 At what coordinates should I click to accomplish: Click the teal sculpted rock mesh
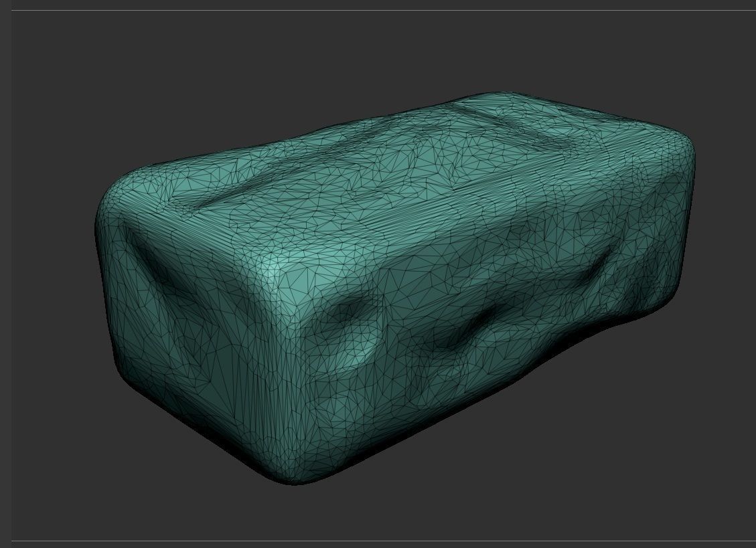pyautogui.click(x=395, y=288)
